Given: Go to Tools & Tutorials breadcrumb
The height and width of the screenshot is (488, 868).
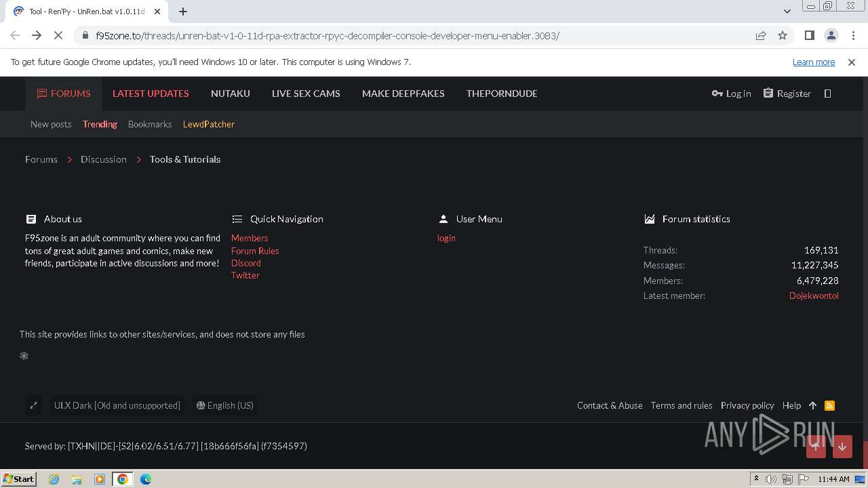Looking at the screenshot, I should pos(185,159).
